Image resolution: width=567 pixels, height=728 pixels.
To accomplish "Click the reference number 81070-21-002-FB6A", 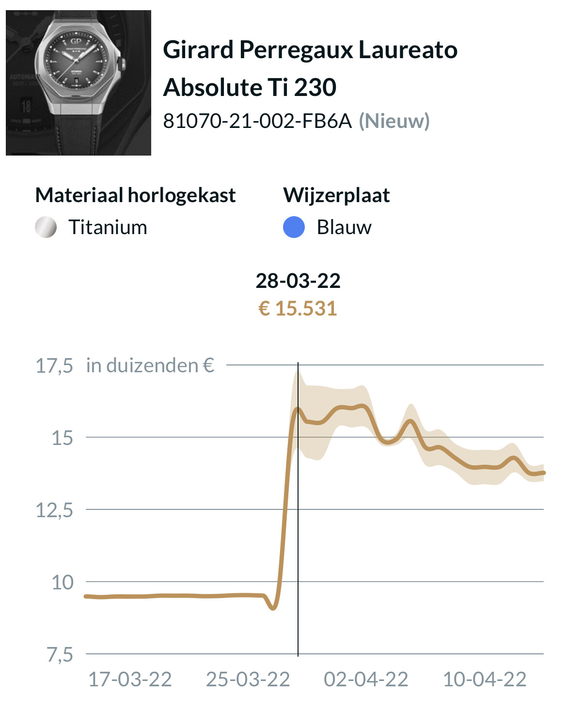I will tap(257, 121).
